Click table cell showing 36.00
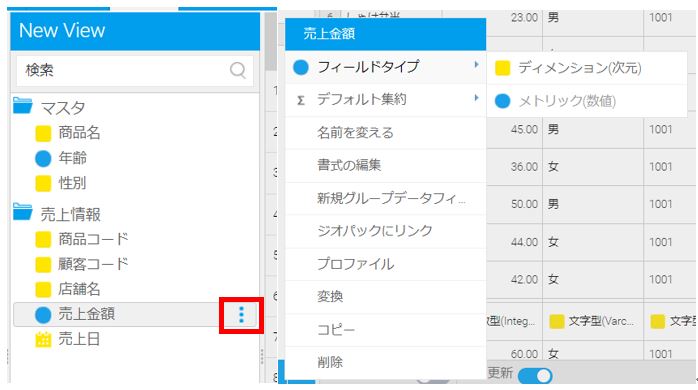 click(524, 167)
